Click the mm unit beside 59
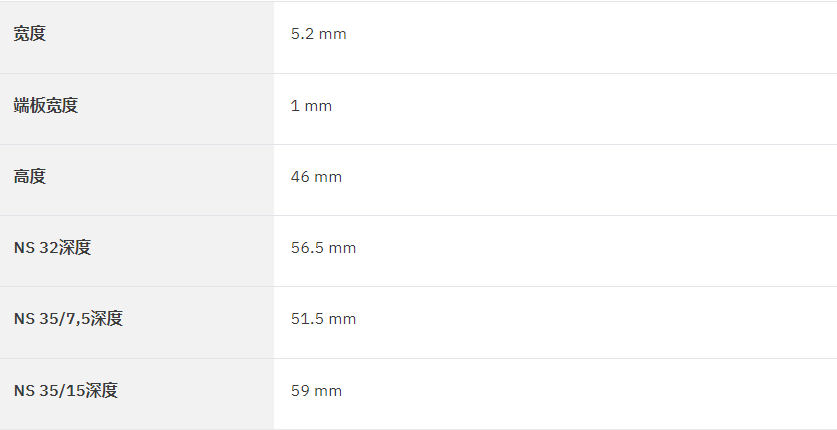 (x=328, y=391)
